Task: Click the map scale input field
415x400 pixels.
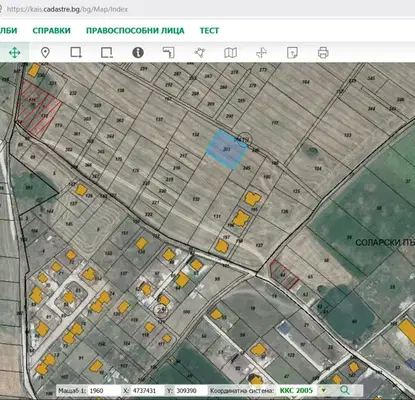Action: pos(104,390)
